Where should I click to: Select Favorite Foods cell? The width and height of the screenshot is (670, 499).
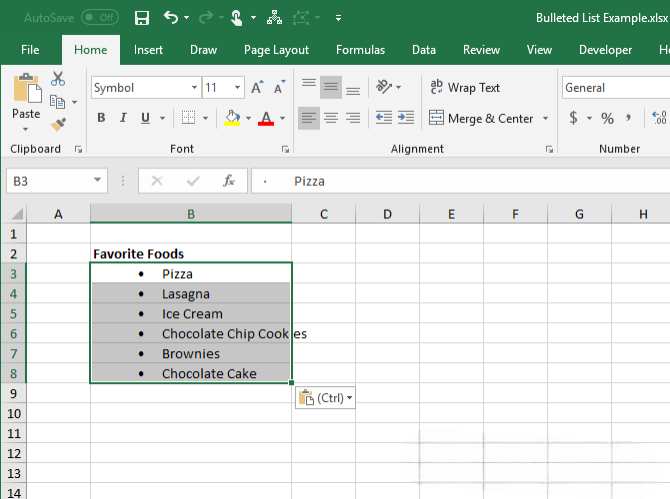191,254
